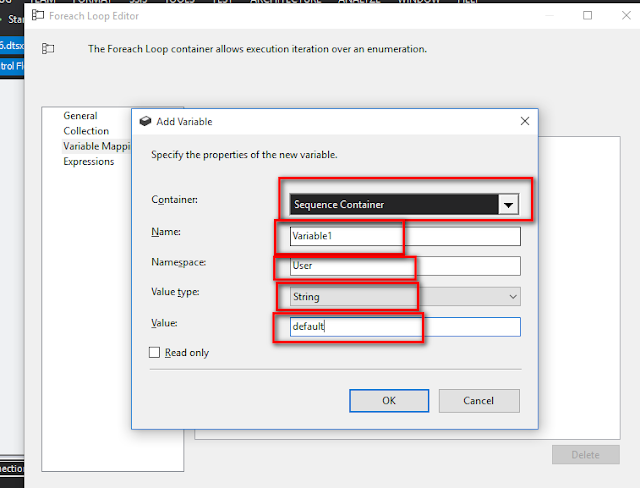Click the Control Flow tab behind the editor

[x=12, y=66]
